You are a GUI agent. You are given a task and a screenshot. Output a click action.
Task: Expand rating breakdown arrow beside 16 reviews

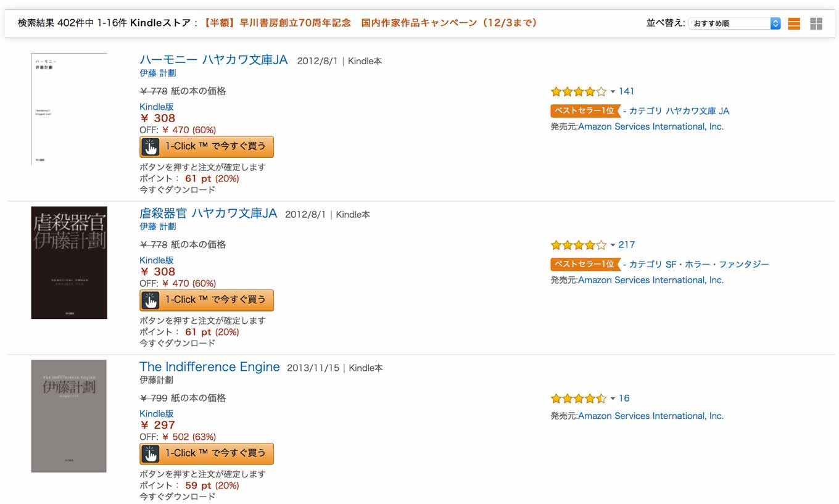click(613, 399)
